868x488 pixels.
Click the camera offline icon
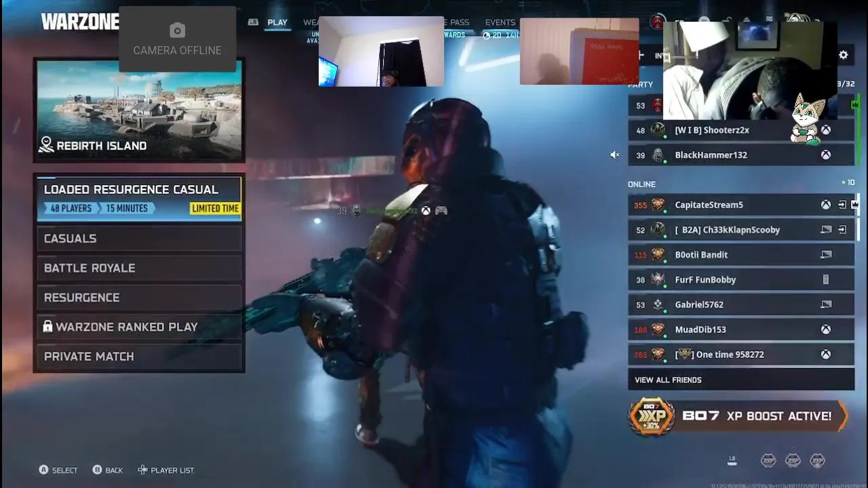[177, 30]
